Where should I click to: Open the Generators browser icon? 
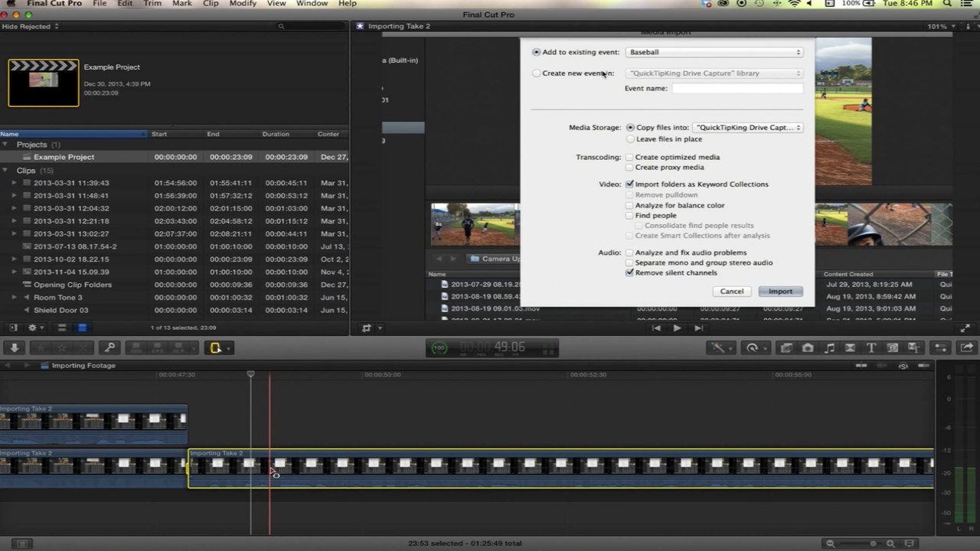pos(893,347)
